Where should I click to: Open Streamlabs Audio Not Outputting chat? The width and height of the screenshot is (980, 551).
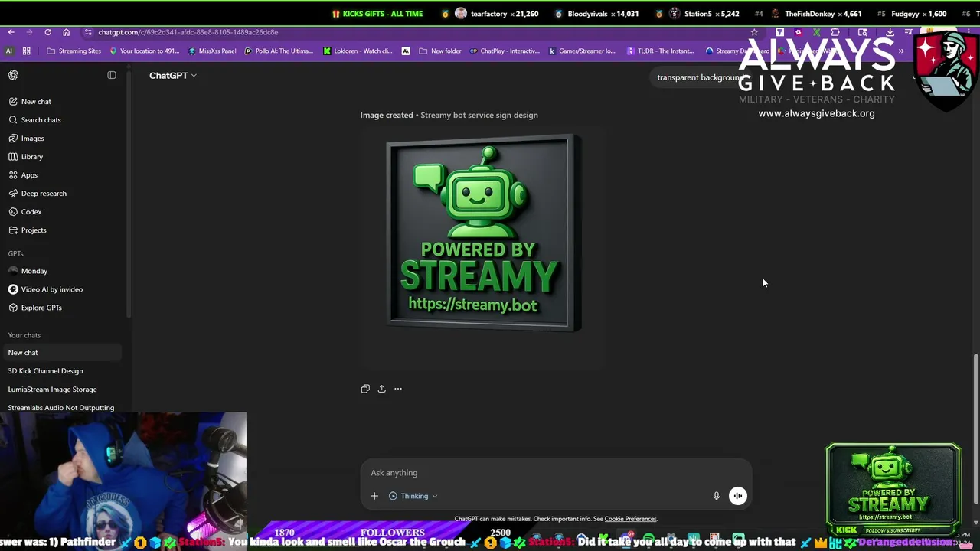[61, 408]
